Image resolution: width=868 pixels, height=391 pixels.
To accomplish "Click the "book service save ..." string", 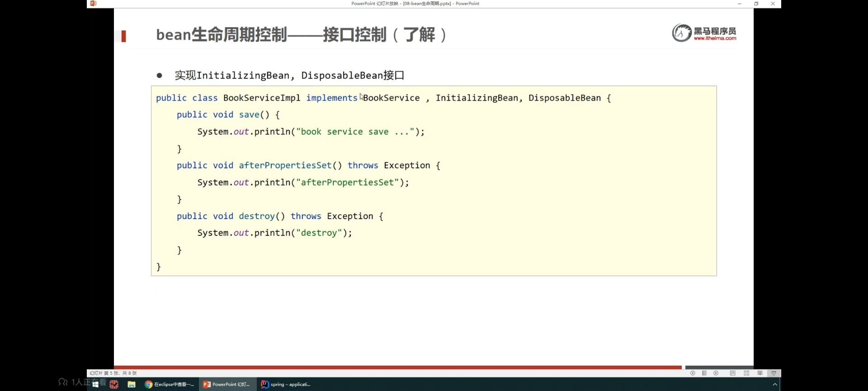I will 355,132.
